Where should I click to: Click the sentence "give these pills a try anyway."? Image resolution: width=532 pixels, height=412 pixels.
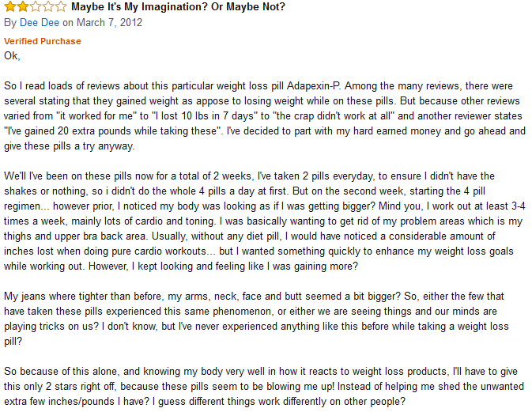(x=70, y=146)
